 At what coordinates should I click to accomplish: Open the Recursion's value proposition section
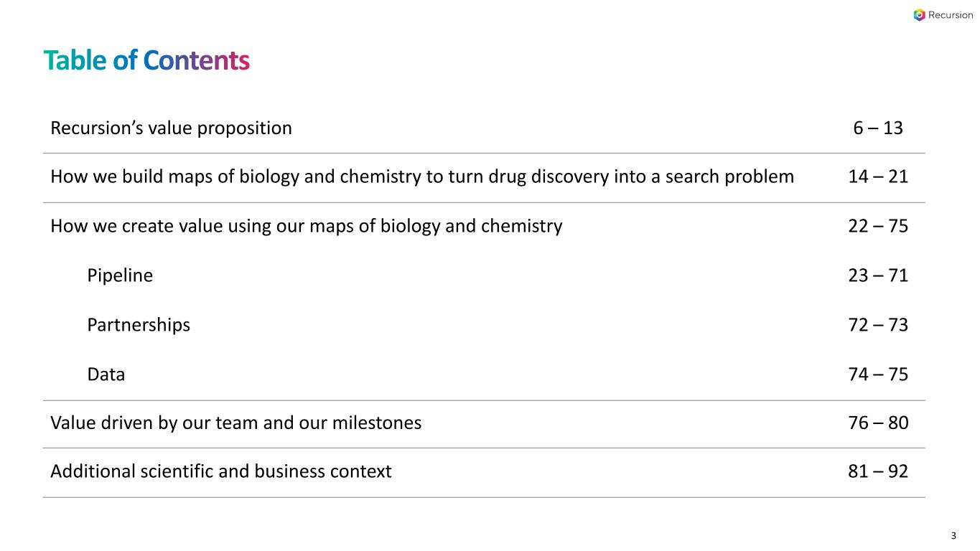(x=171, y=128)
